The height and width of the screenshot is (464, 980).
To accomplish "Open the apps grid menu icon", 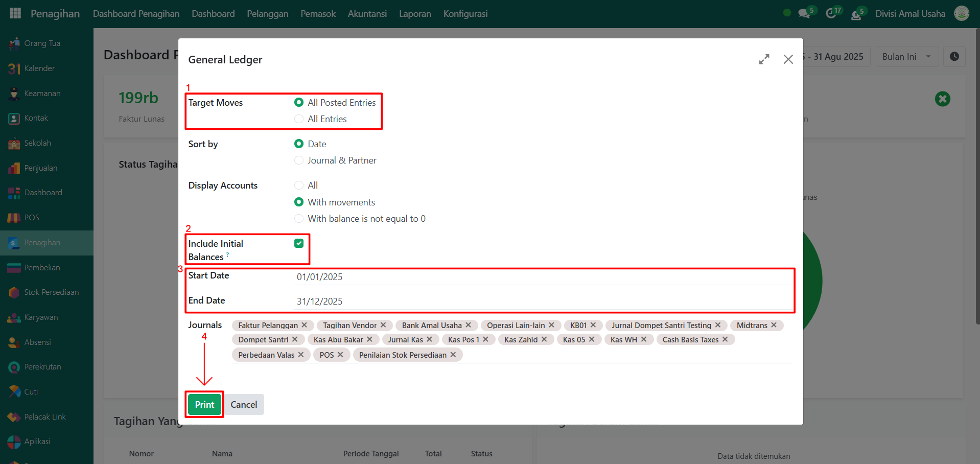I will click(x=15, y=13).
